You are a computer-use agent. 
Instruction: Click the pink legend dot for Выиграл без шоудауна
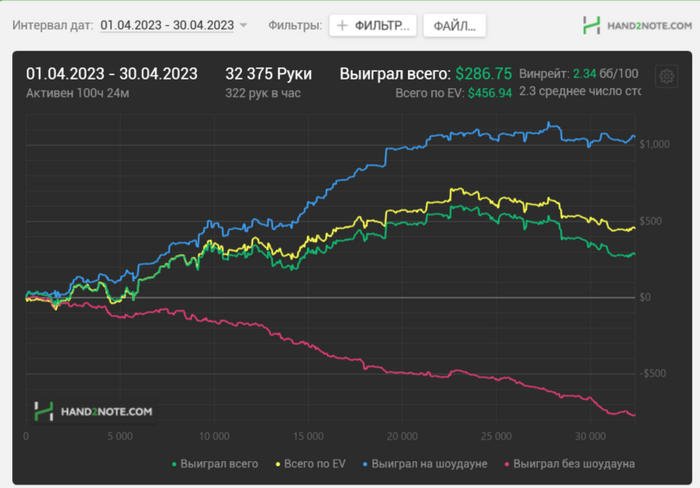tap(507, 464)
